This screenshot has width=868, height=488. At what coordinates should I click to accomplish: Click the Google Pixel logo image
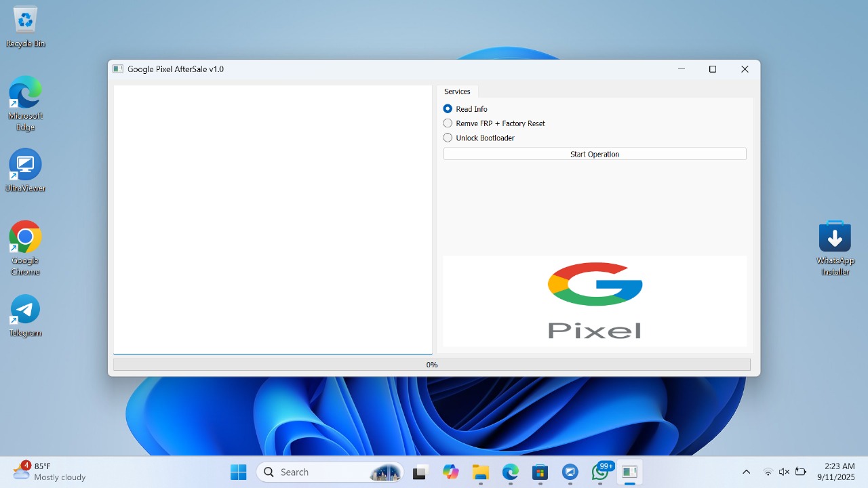(595, 301)
